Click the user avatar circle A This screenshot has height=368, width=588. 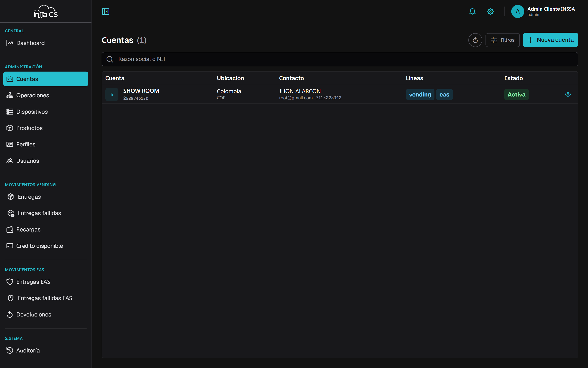tap(518, 11)
